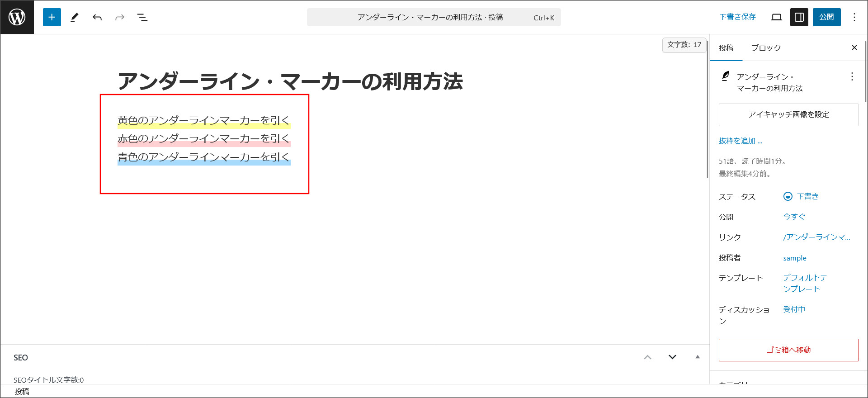The height and width of the screenshot is (398, 868).
Task: Undo the last change
Action: 97,17
